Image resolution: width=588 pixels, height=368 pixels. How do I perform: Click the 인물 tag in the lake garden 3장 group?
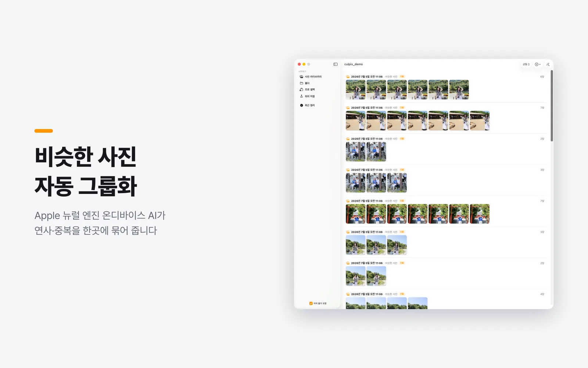(x=402, y=232)
